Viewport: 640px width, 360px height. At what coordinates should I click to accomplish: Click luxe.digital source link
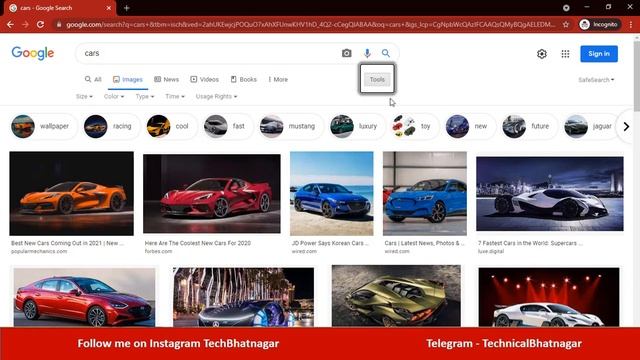491,251
